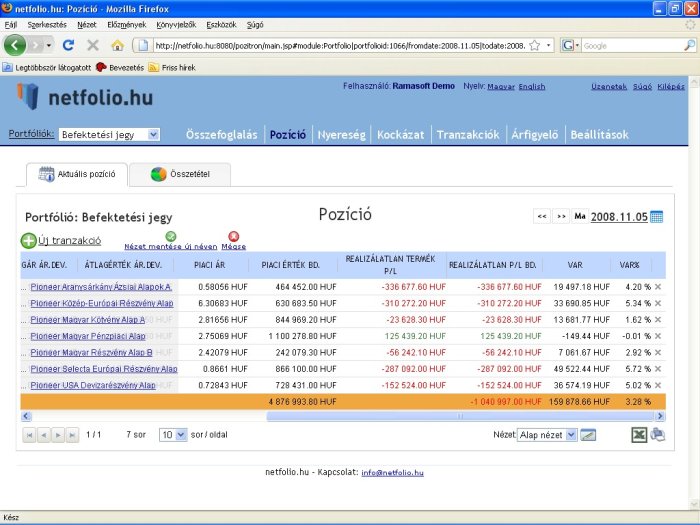
Task: Click the browser address bar URL
Action: 340,45
